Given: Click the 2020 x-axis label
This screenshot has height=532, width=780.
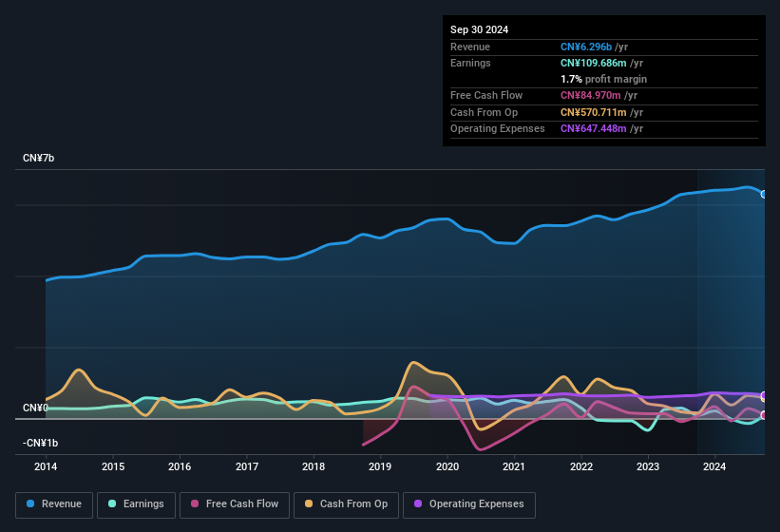Looking at the screenshot, I should pyautogui.click(x=447, y=466).
